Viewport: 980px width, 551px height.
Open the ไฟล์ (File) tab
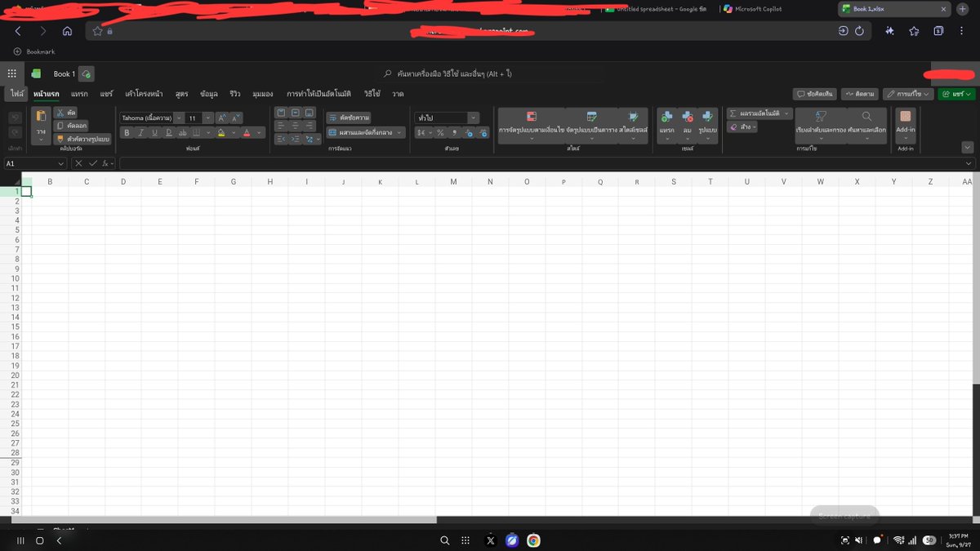point(18,94)
